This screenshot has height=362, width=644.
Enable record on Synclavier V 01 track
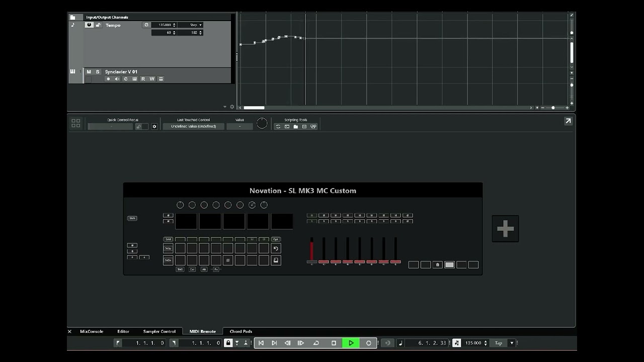(108, 79)
